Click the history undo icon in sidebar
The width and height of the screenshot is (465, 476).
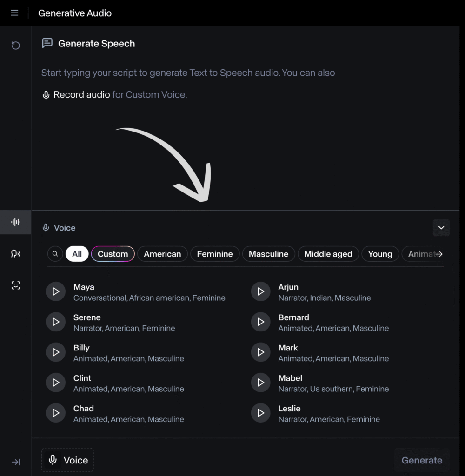pyautogui.click(x=16, y=45)
